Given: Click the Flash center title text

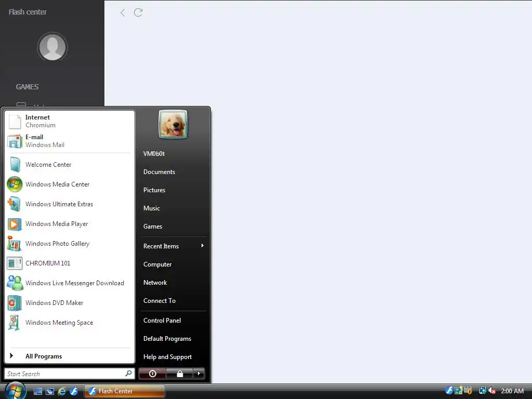Looking at the screenshot, I should pos(28,12).
